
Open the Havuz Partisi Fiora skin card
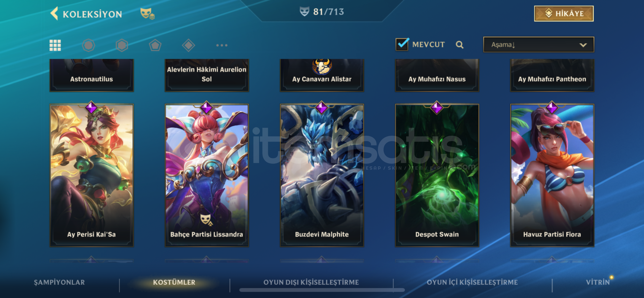pos(552,175)
